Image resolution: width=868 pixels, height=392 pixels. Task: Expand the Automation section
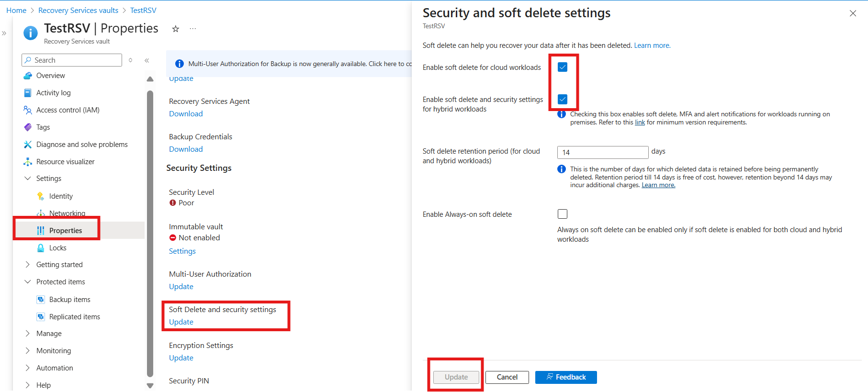[x=27, y=368]
